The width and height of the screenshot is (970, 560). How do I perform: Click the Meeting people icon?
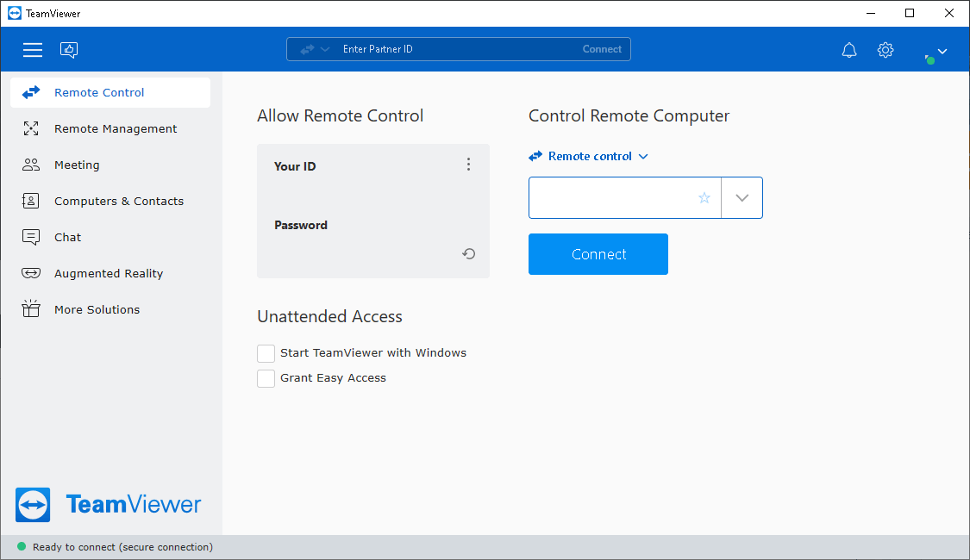point(31,165)
